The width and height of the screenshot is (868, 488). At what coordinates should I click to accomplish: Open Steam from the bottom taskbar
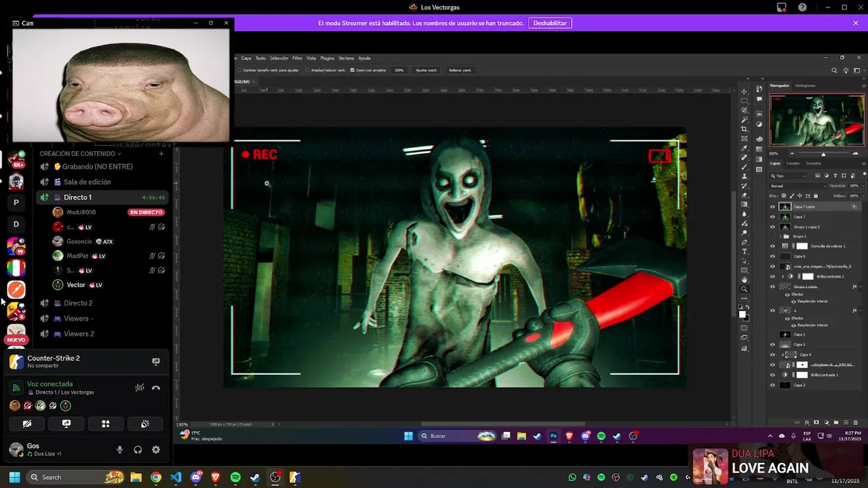(255, 477)
